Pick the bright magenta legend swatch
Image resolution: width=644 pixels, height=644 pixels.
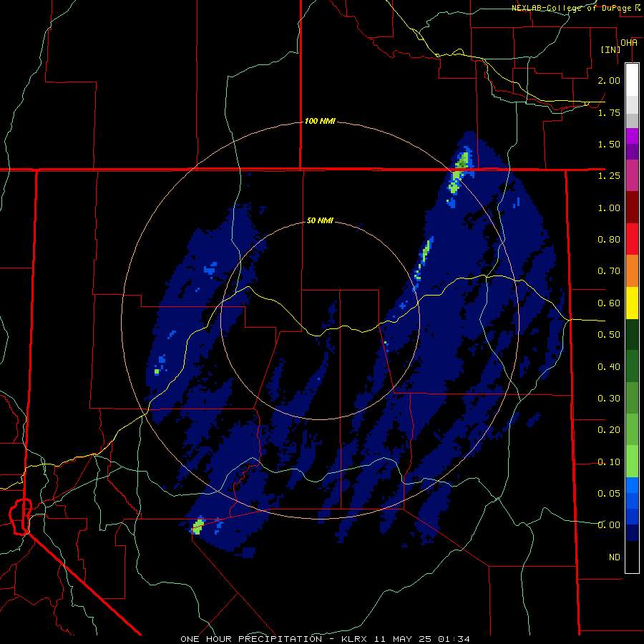coord(632,136)
